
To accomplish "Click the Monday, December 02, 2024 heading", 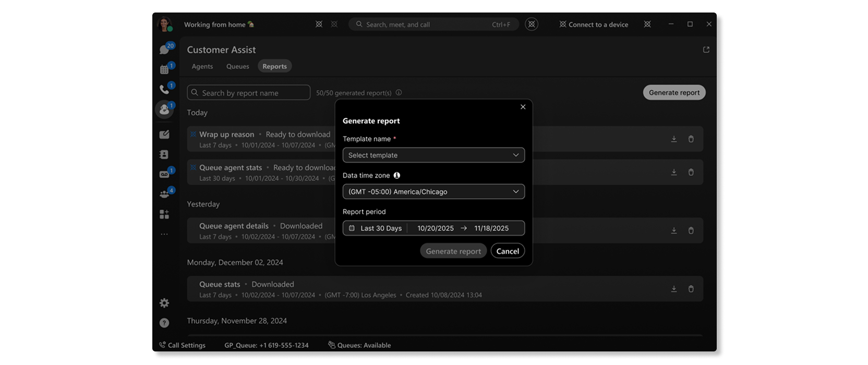I will pyautogui.click(x=235, y=262).
